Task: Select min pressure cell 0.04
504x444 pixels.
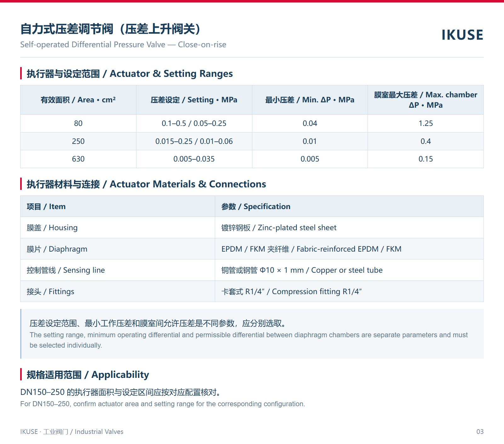Action: pos(310,123)
